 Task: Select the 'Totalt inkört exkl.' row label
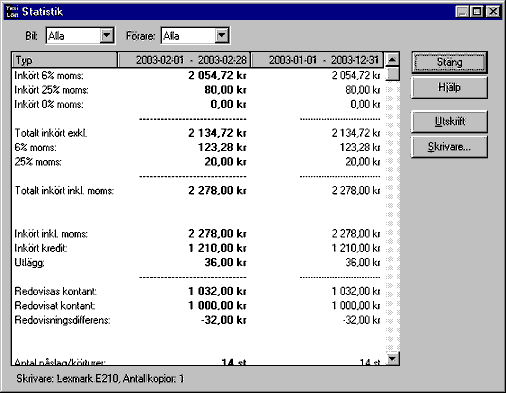(x=51, y=133)
